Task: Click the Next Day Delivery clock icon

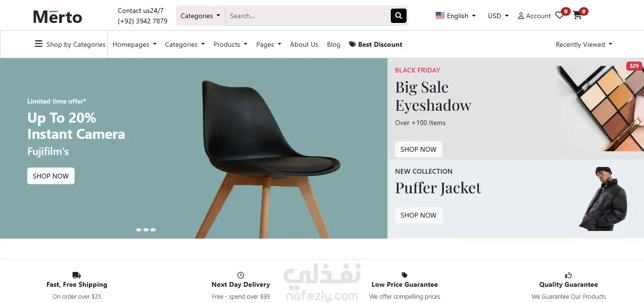Action: pos(241,275)
